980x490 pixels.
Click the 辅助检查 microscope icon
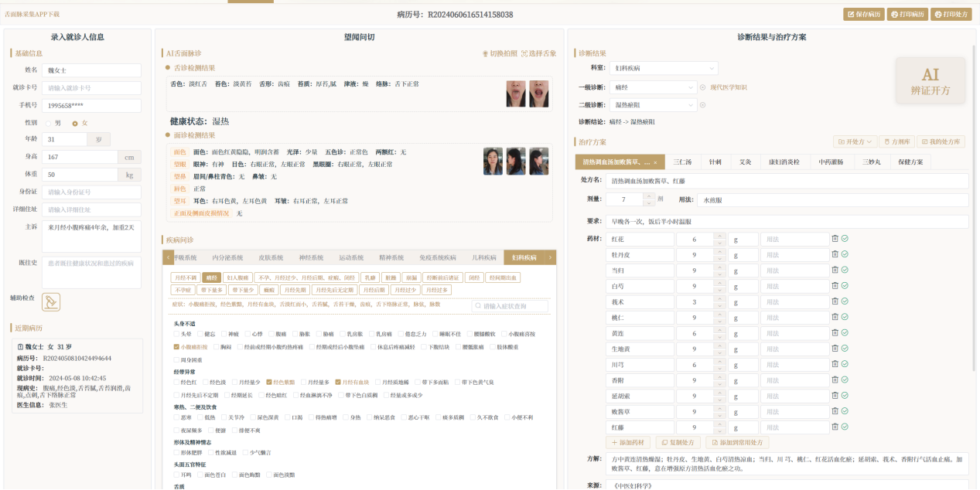pos(50,302)
